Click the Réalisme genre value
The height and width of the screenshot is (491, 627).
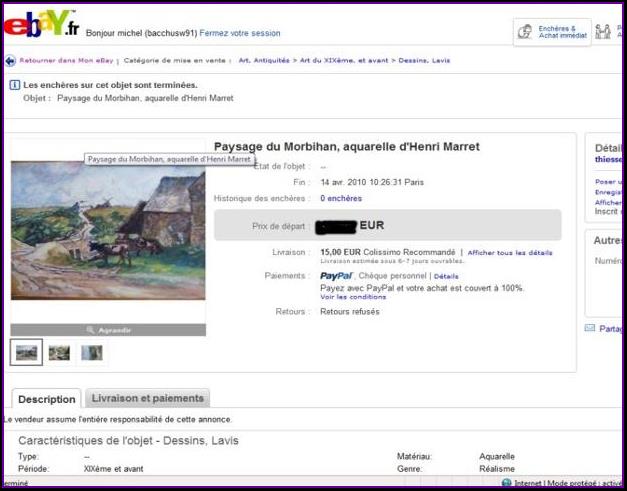point(497,469)
